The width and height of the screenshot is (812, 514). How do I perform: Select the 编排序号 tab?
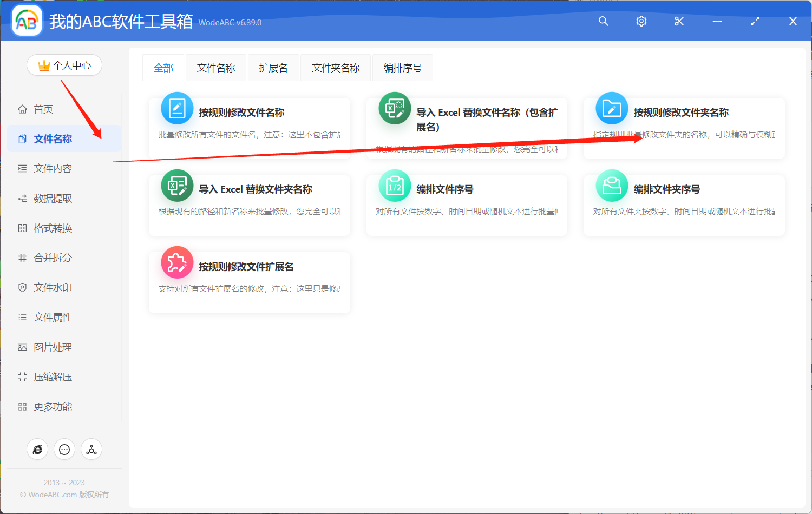tap(402, 67)
